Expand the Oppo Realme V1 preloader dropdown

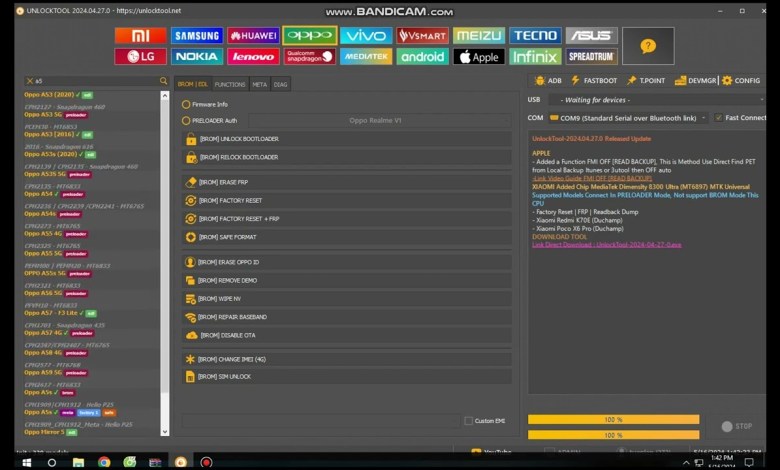pos(375,121)
